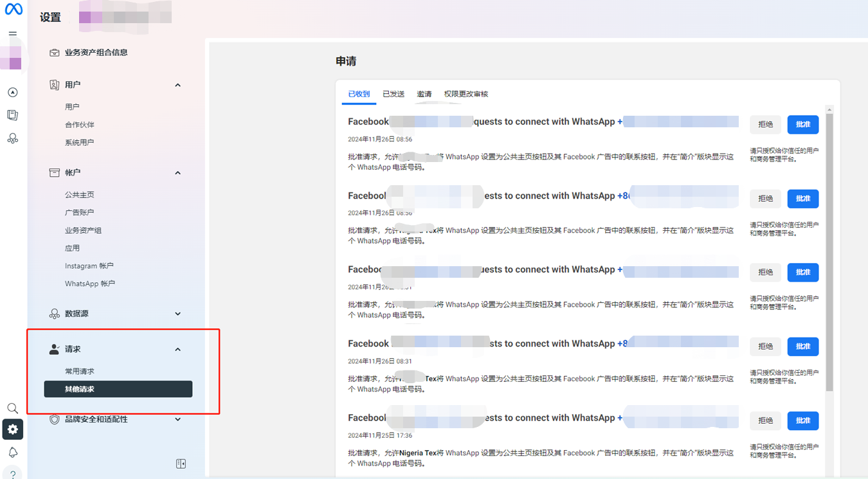Image resolution: width=868 pixels, height=479 pixels.
Task: Open 应用 in sidebar
Action: coord(72,248)
